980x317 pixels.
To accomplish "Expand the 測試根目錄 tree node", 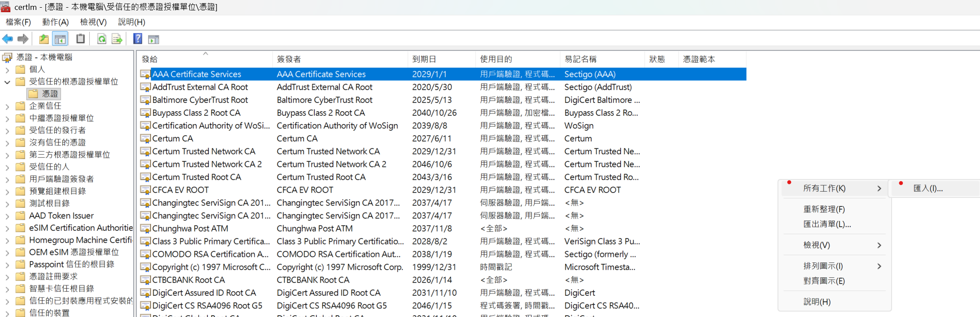I will (x=7, y=204).
